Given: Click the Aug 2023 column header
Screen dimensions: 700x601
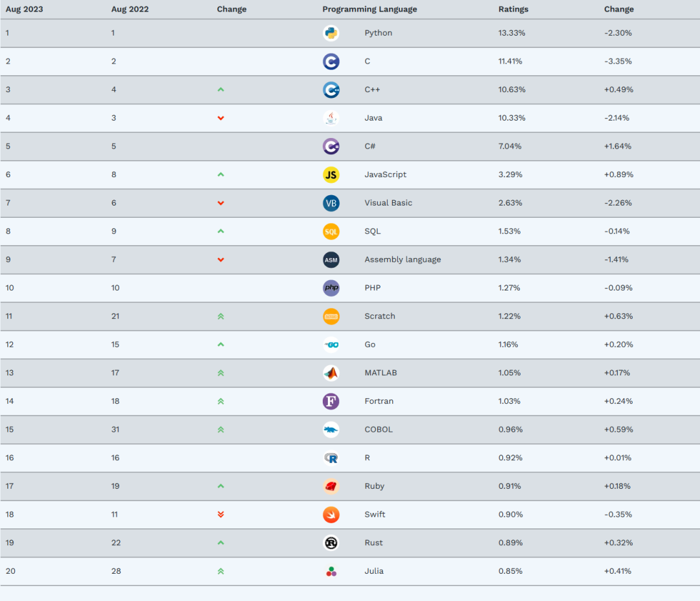Looking at the screenshot, I should pyautogui.click(x=24, y=10).
